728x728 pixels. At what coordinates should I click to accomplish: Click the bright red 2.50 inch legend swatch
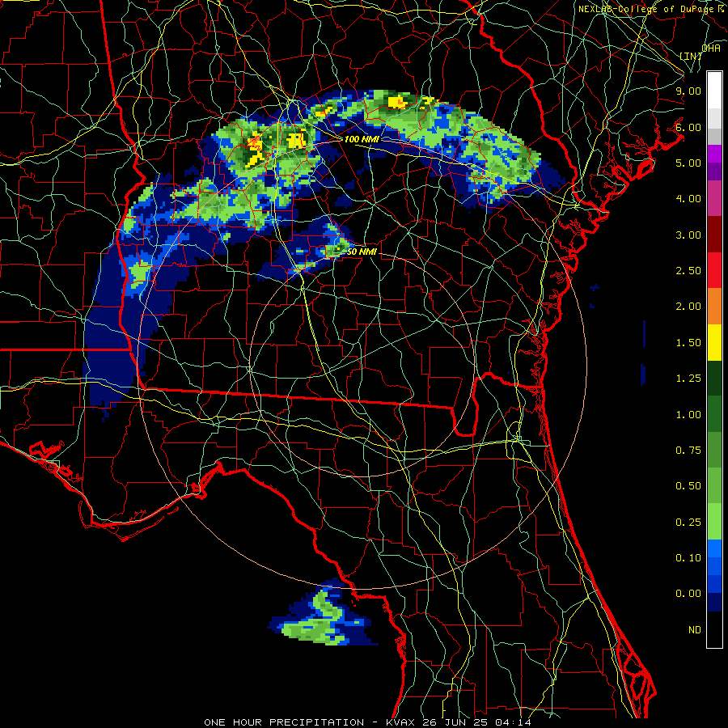click(714, 270)
